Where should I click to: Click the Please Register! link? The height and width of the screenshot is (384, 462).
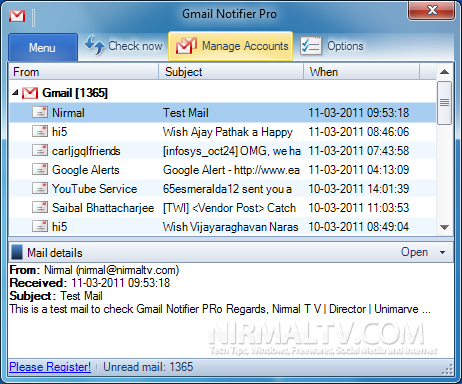[50, 367]
